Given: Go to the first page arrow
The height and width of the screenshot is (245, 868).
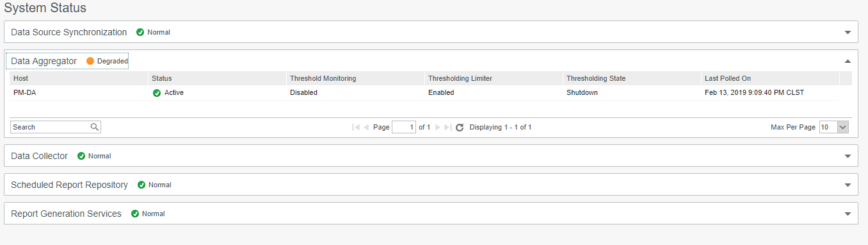Looking at the screenshot, I should pos(355,128).
